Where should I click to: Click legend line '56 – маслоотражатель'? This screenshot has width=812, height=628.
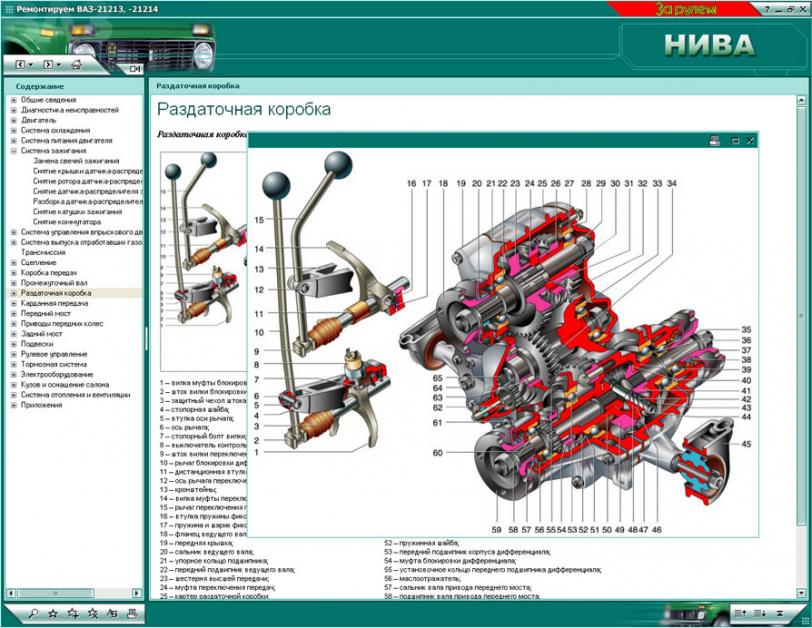(x=422, y=579)
